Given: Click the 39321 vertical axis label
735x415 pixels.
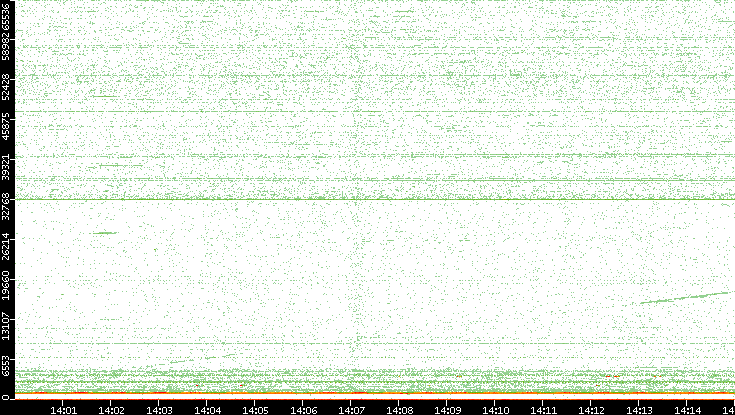Looking at the screenshot, I should pos(5,167).
